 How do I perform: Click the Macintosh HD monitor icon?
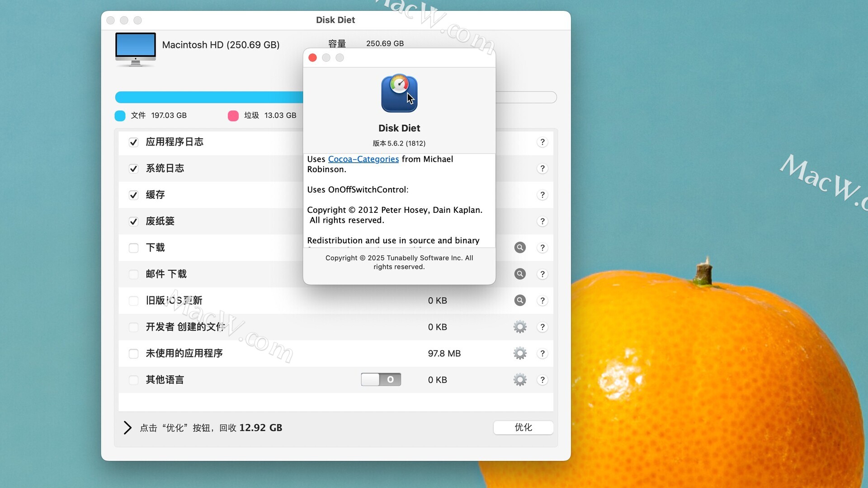(x=136, y=49)
